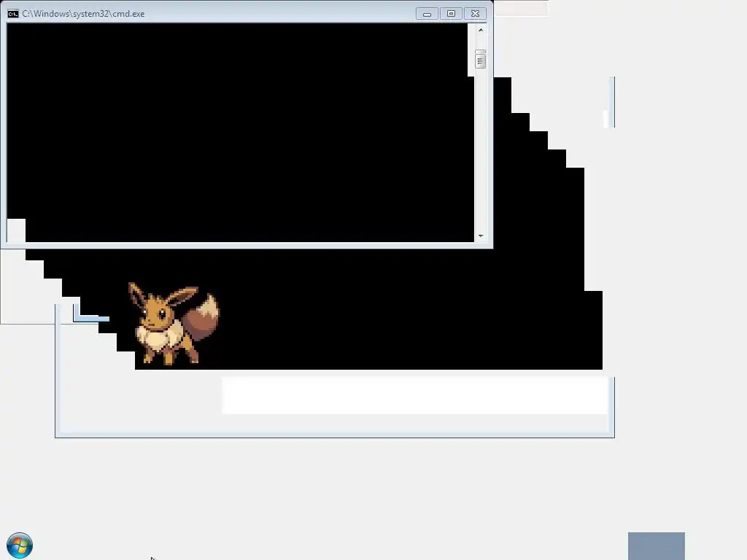Click the cmd scrollbar up arrow
The image size is (747, 560).
click(481, 30)
